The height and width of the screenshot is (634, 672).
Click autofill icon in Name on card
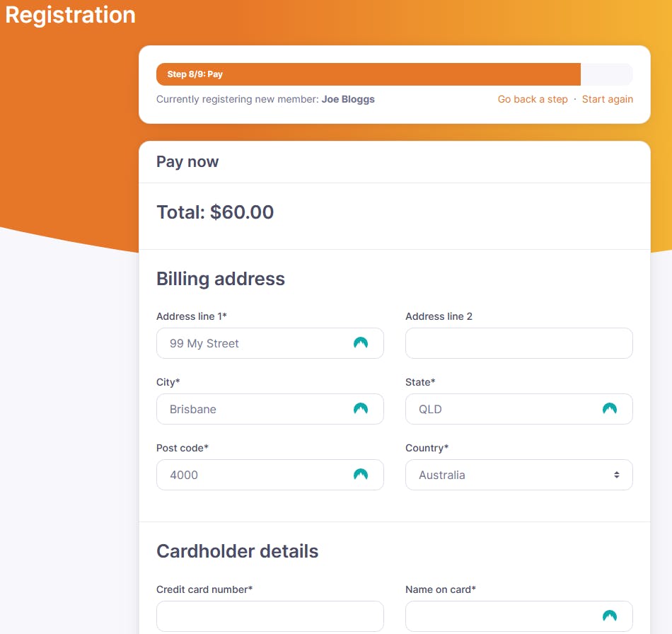point(610,616)
